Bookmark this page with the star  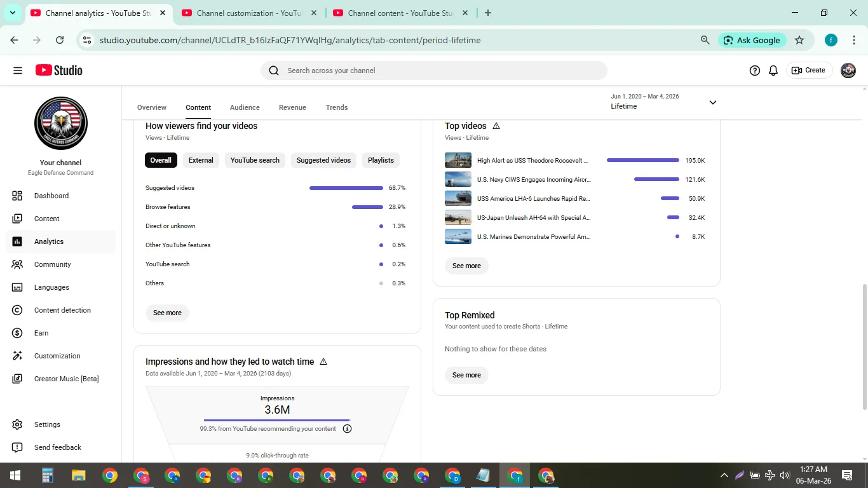[x=799, y=40]
